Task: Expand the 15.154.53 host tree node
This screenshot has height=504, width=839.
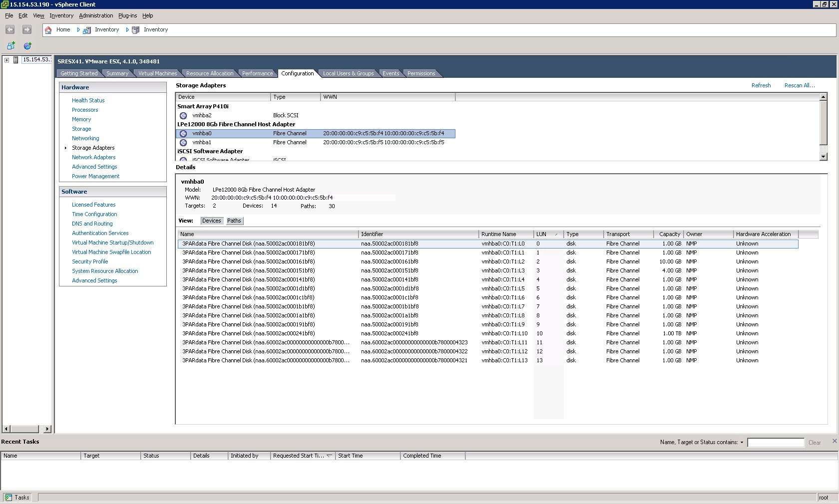Action: tap(7, 60)
